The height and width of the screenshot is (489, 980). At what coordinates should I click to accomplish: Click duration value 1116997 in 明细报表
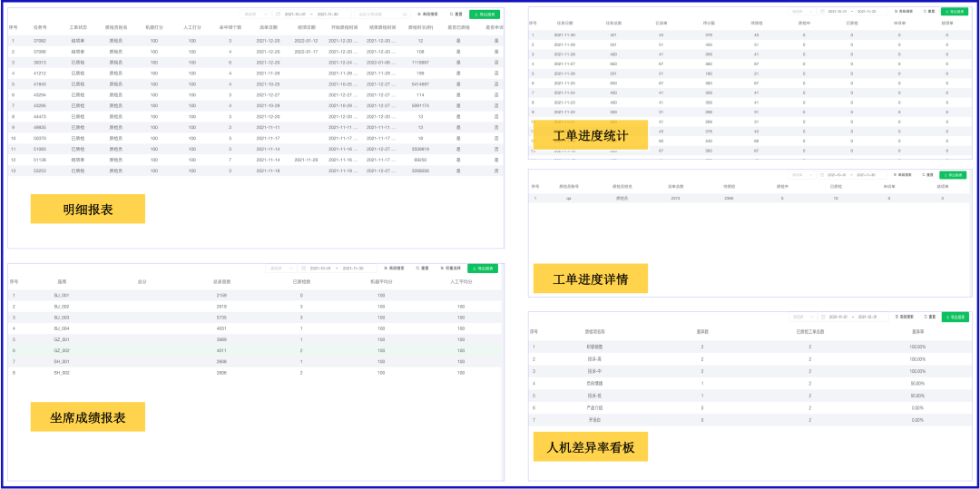tap(420, 63)
